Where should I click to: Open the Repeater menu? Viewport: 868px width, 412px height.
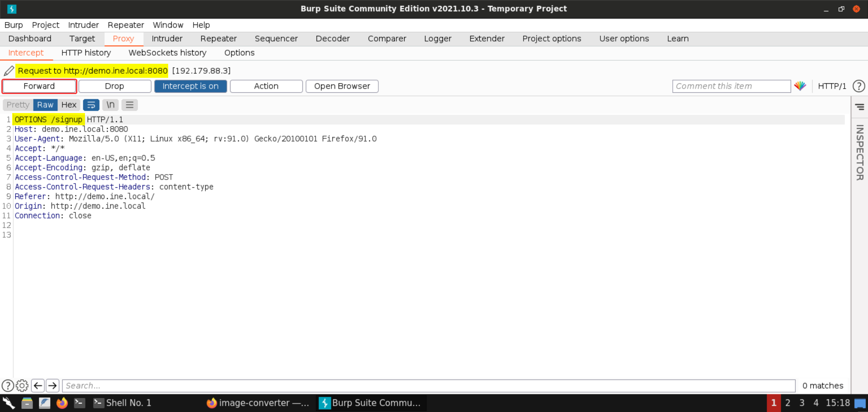point(126,25)
